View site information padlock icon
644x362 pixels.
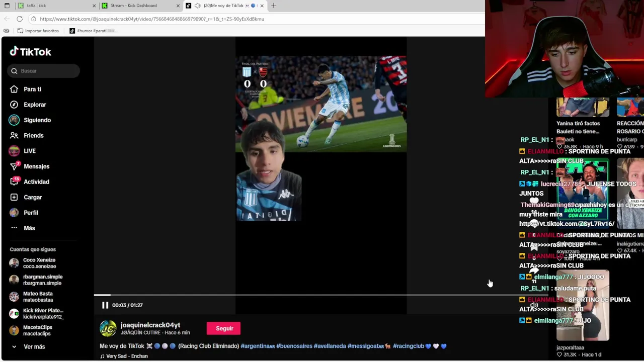34,19
